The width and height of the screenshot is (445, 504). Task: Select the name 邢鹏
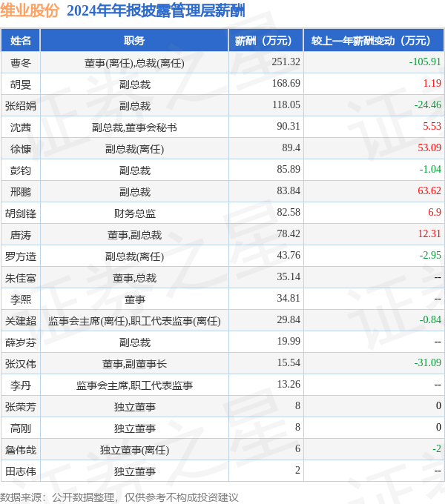click(21, 192)
